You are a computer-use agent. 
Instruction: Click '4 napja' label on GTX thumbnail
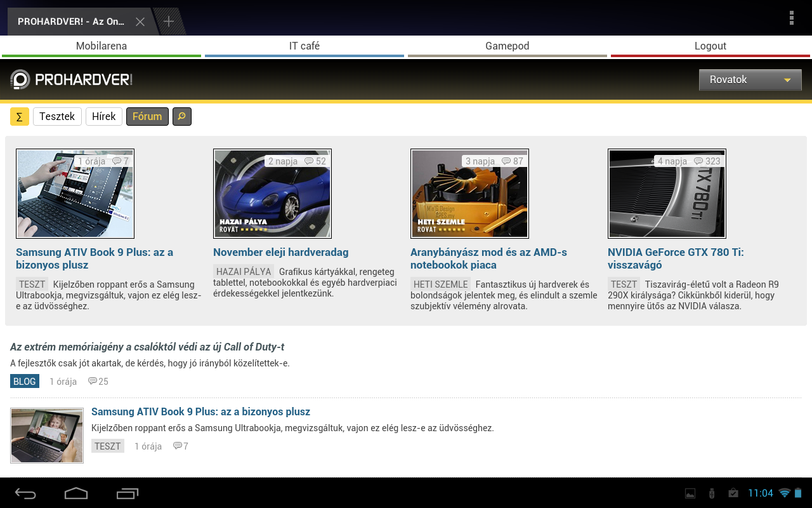(672, 161)
